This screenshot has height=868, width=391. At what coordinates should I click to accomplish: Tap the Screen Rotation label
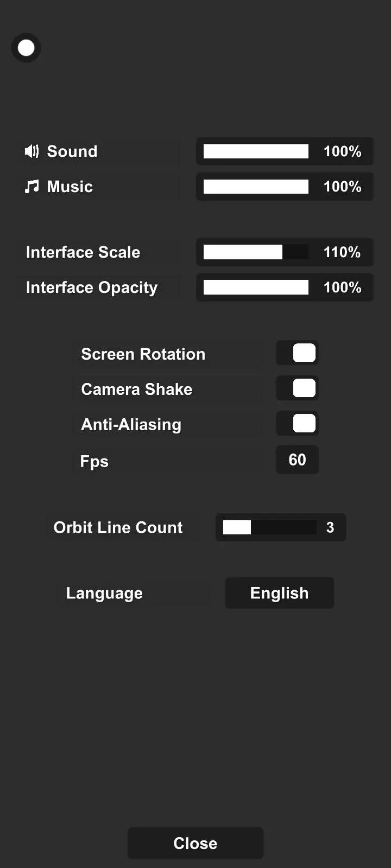click(143, 354)
